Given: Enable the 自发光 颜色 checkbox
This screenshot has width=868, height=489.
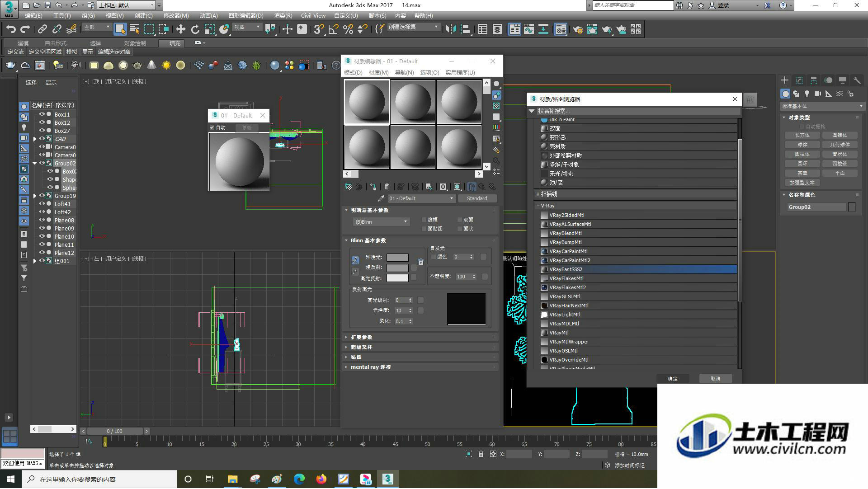Looking at the screenshot, I should [434, 257].
